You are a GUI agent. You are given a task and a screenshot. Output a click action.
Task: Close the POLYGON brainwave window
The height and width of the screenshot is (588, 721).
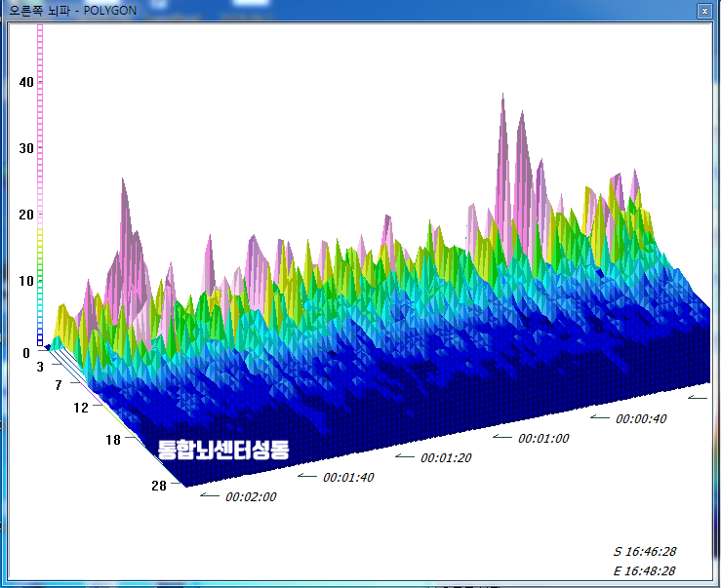click(x=703, y=11)
